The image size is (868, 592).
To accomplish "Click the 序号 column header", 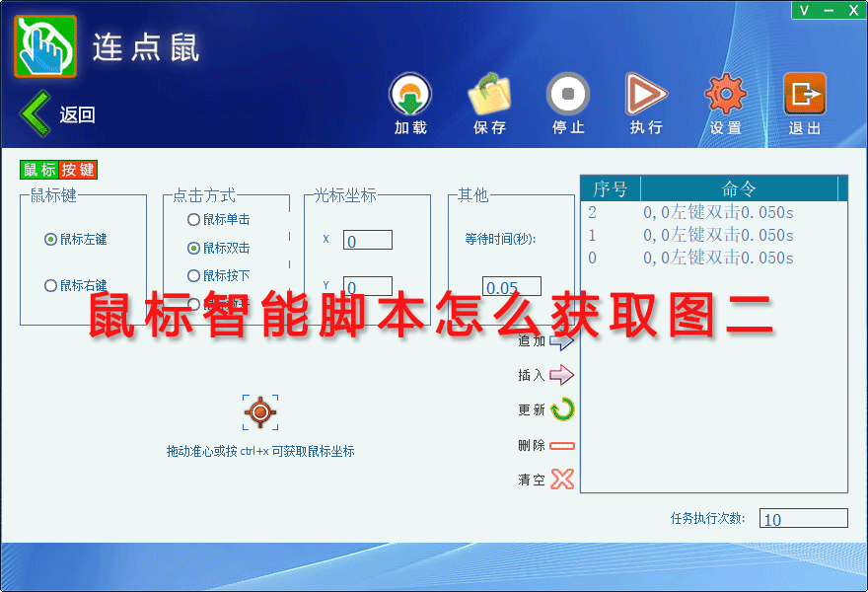I will [611, 188].
